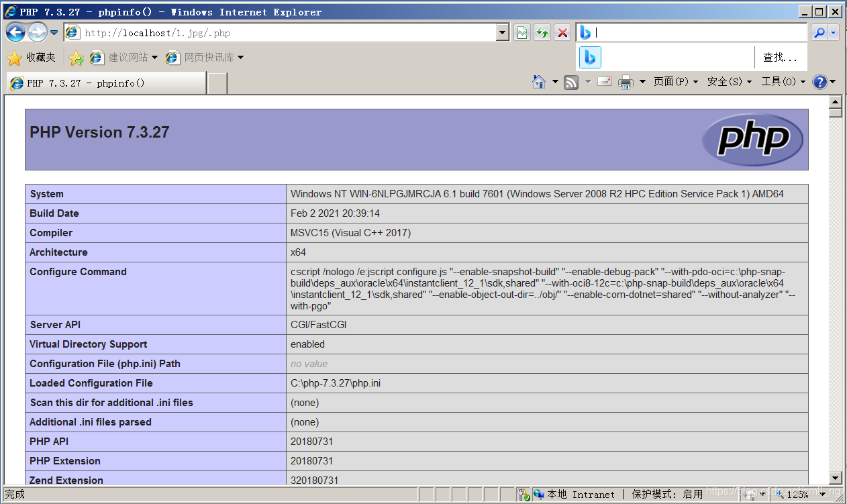Viewport: 847px width, 504px height.
Task: Select the C:\php-7.3.27\php.ini path
Action: (x=336, y=383)
